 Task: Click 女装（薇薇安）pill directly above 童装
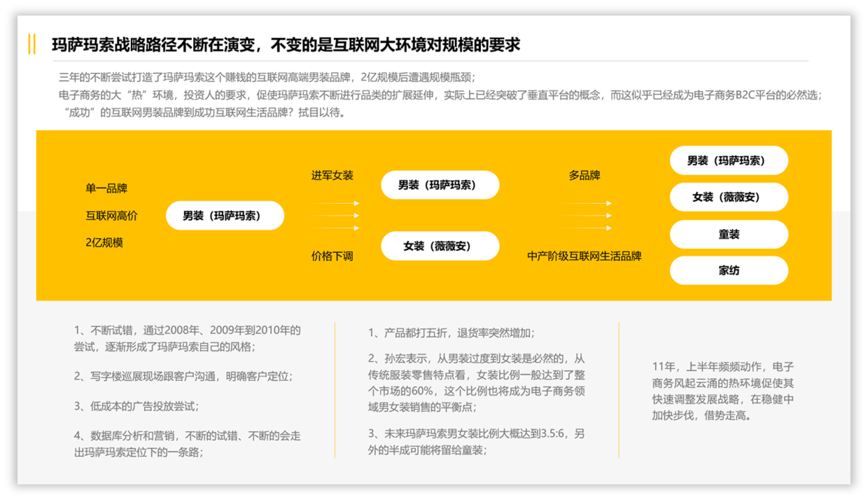[x=729, y=197]
